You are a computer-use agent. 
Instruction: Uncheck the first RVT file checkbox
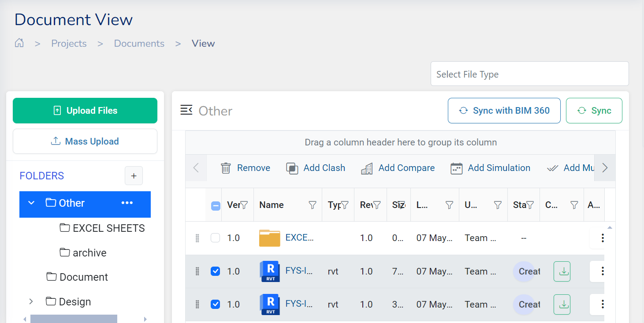[215, 271]
